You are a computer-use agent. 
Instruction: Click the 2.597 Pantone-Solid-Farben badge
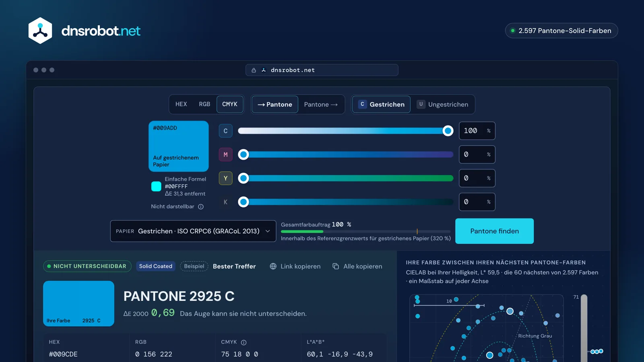click(561, 31)
